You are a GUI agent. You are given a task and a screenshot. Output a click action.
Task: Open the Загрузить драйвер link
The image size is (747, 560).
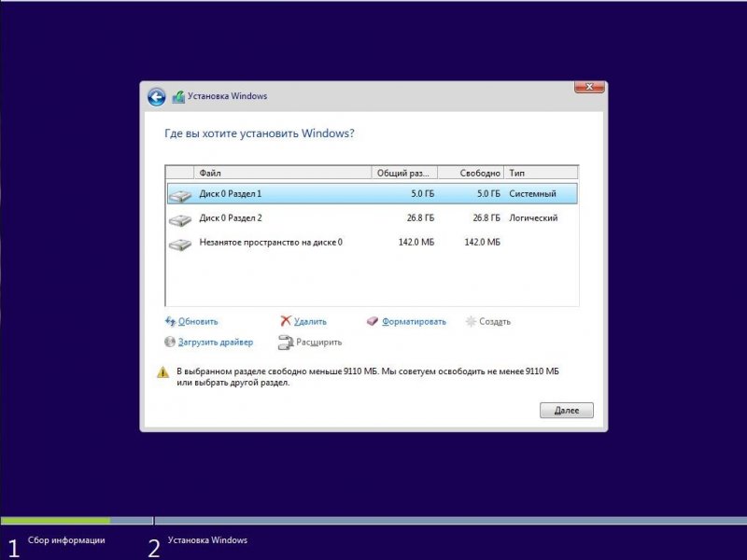pos(216,342)
